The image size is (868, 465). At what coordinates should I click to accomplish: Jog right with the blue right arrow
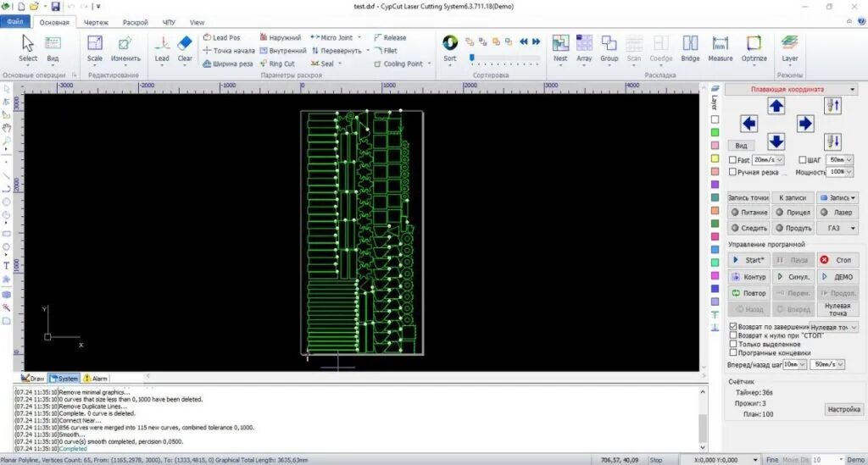(805, 124)
